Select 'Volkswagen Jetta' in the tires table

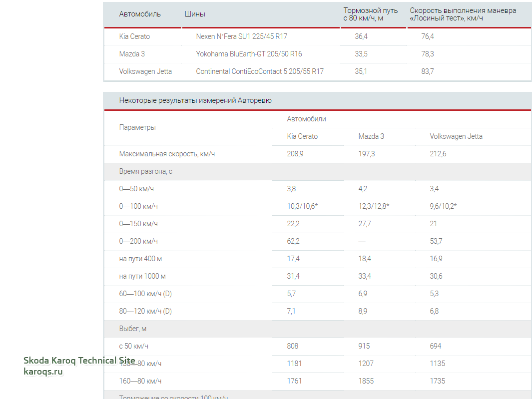click(x=145, y=71)
